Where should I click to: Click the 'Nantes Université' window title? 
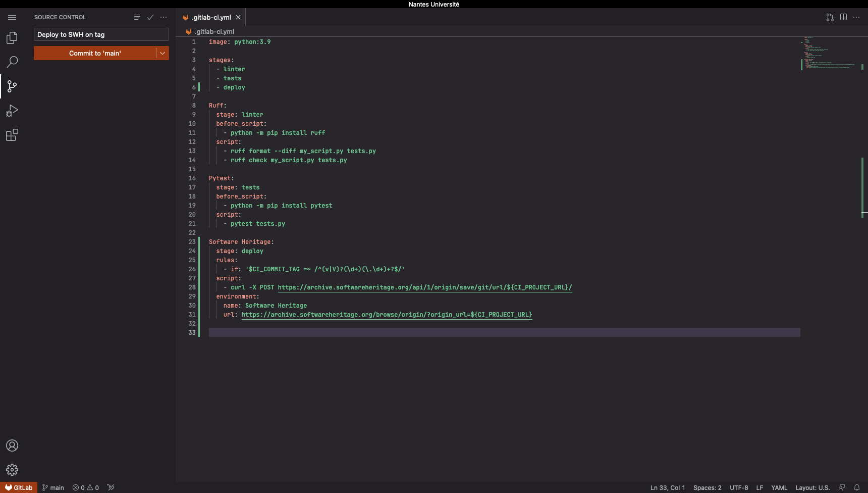tap(434, 4)
